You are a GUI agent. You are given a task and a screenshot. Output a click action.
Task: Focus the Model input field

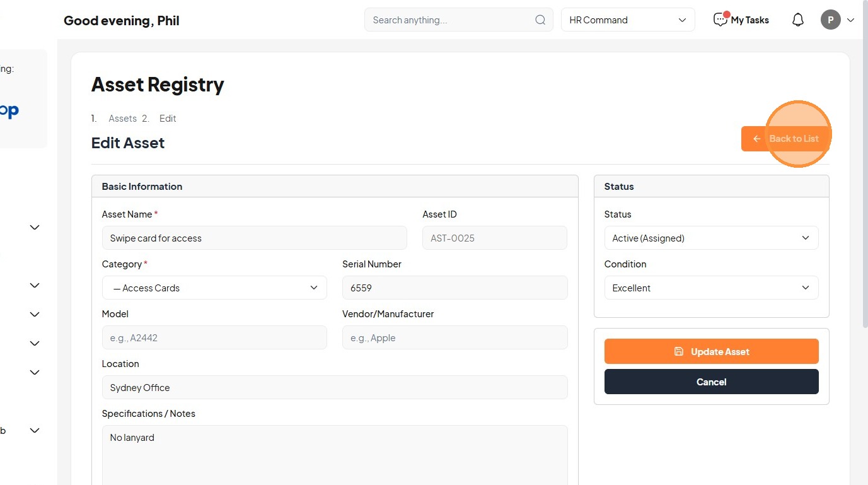pos(214,337)
